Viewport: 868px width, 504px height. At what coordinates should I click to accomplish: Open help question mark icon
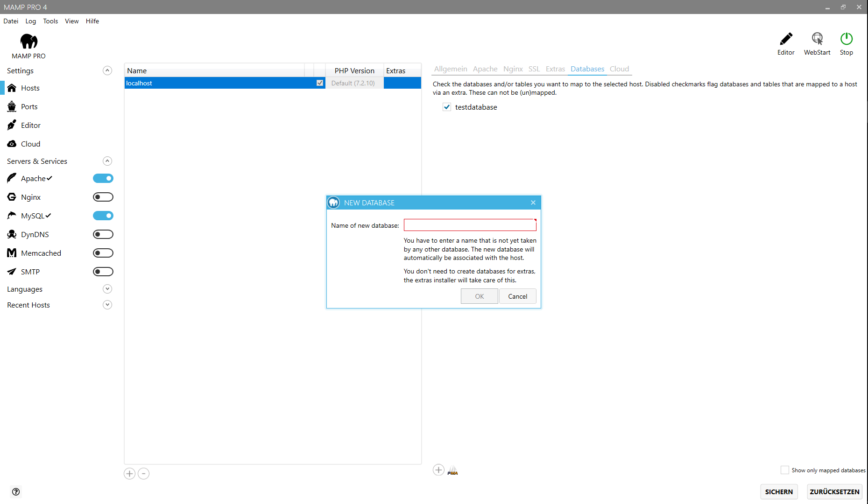click(16, 492)
